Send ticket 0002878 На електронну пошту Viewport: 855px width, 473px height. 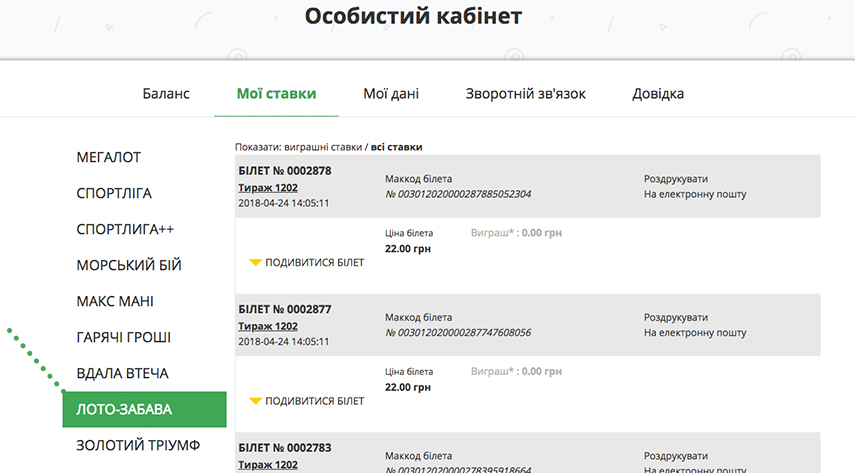click(695, 194)
